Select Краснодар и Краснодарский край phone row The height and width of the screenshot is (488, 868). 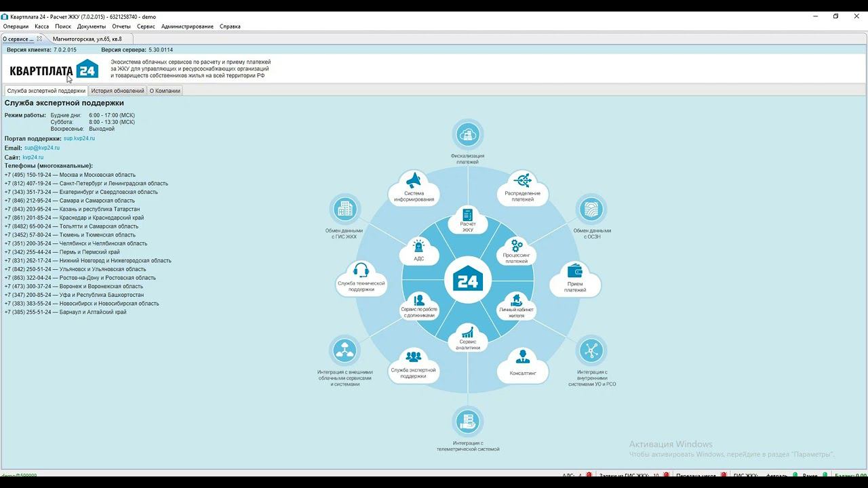coord(74,218)
